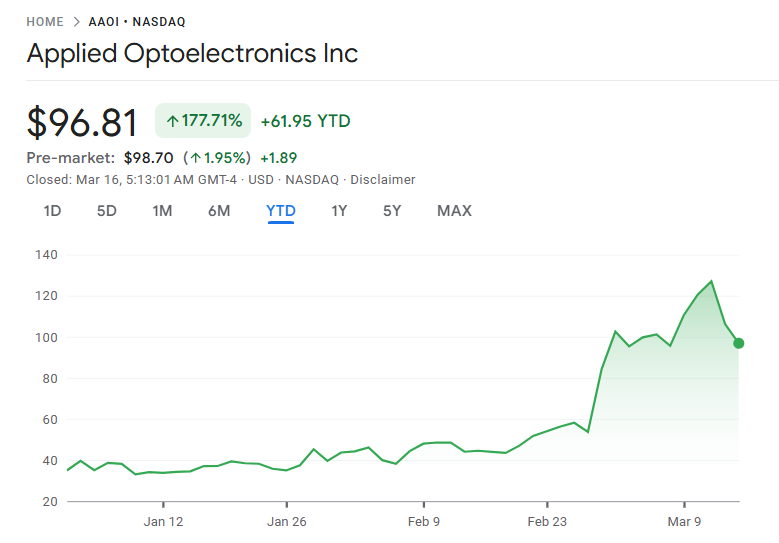Click the green up-arrow percentage badge
779x543 pixels.
tap(203, 121)
